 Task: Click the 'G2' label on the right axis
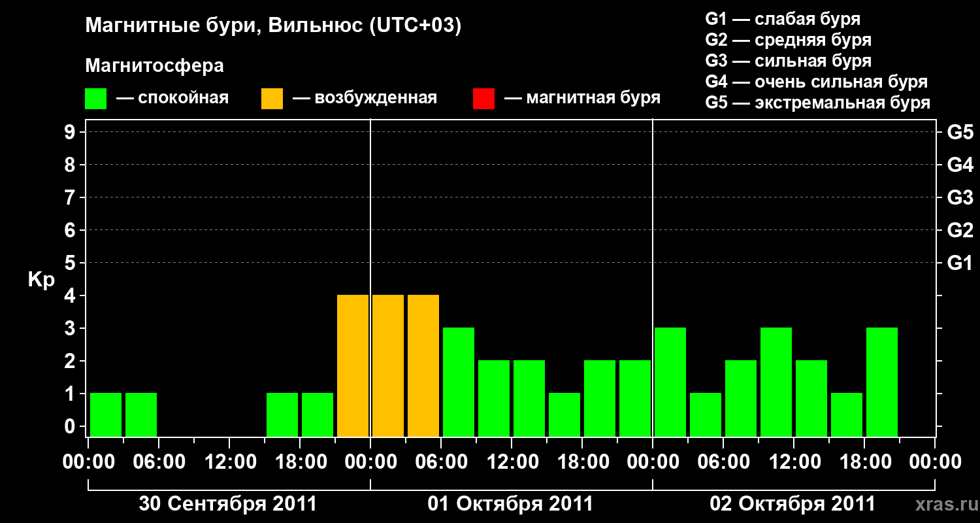click(960, 230)
